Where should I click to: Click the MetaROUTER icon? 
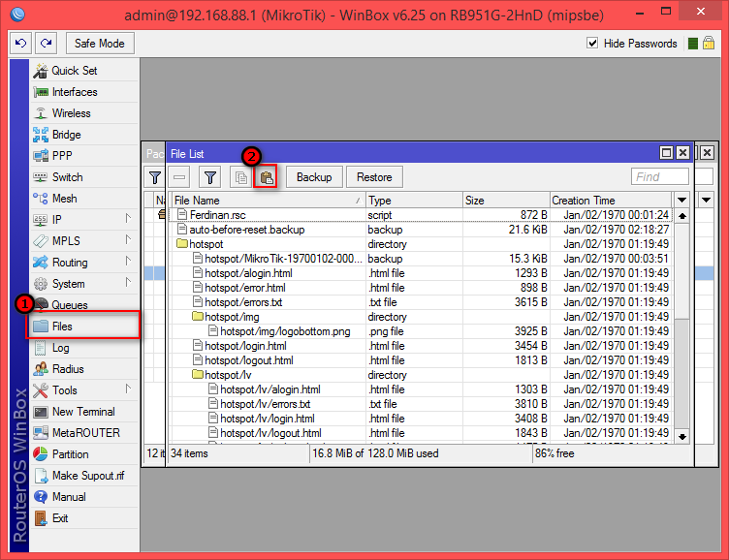coord(41,433)
